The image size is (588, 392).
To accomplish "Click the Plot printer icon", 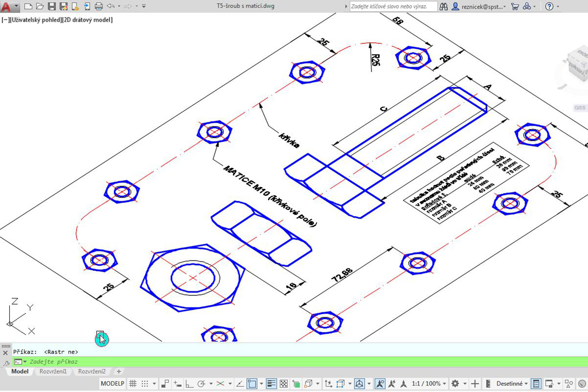I will [98, 6].
